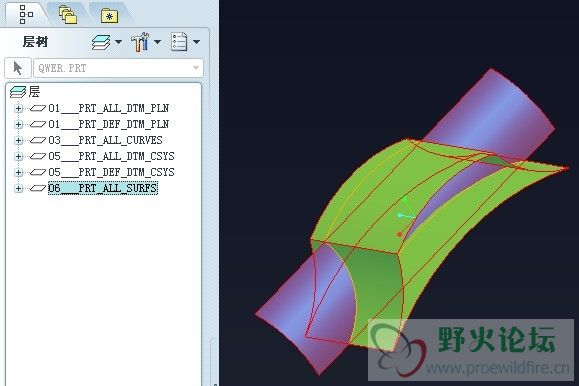Expand the 01___PRT_ALL_DTM_PLN layer
This screenshot has width=579, height=386.
tap(18, 109)
